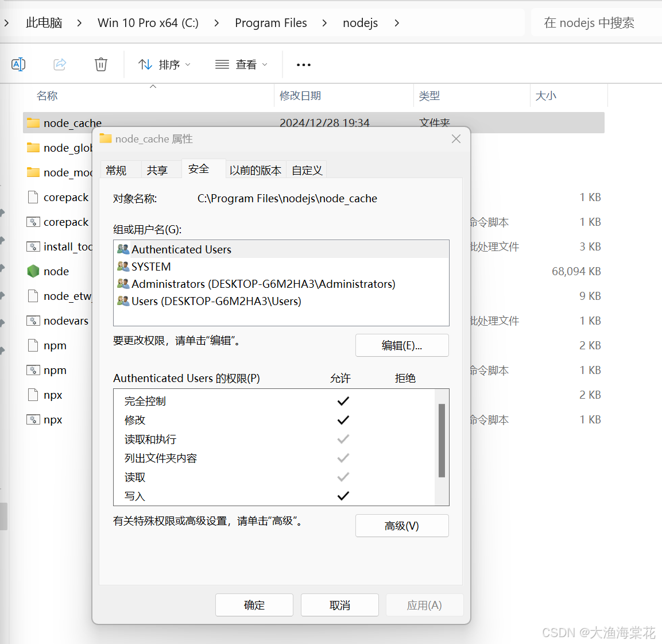Click the rename icon in the toolbar
The height and width of the screenshot is (644, 662).
tap(18, 64)
